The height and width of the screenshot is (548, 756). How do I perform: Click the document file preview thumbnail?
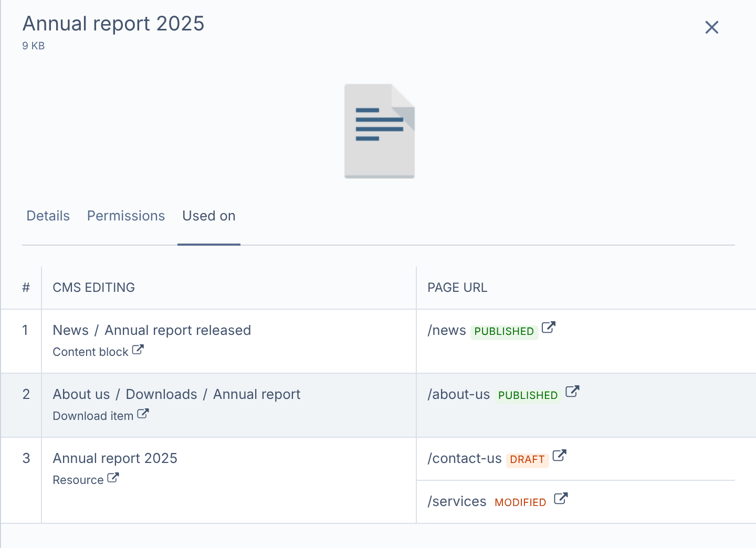(380, 131)
